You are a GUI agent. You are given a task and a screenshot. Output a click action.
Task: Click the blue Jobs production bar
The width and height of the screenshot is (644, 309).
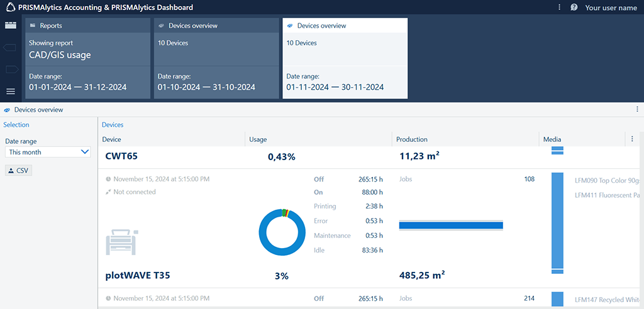451,225
